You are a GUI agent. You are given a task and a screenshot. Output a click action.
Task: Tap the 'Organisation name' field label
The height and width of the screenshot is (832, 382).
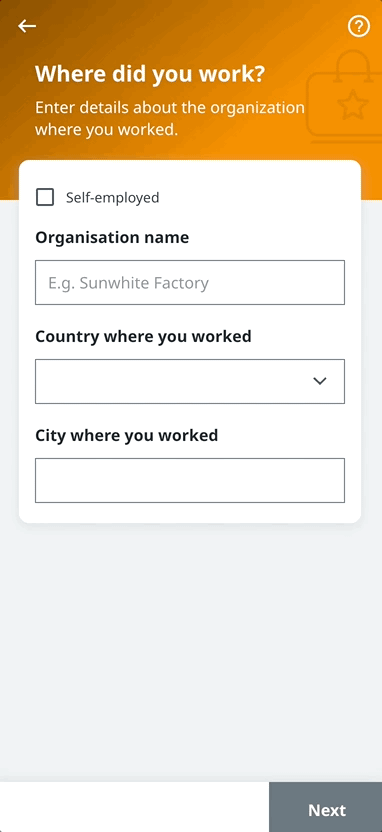(x=112, y=237)
